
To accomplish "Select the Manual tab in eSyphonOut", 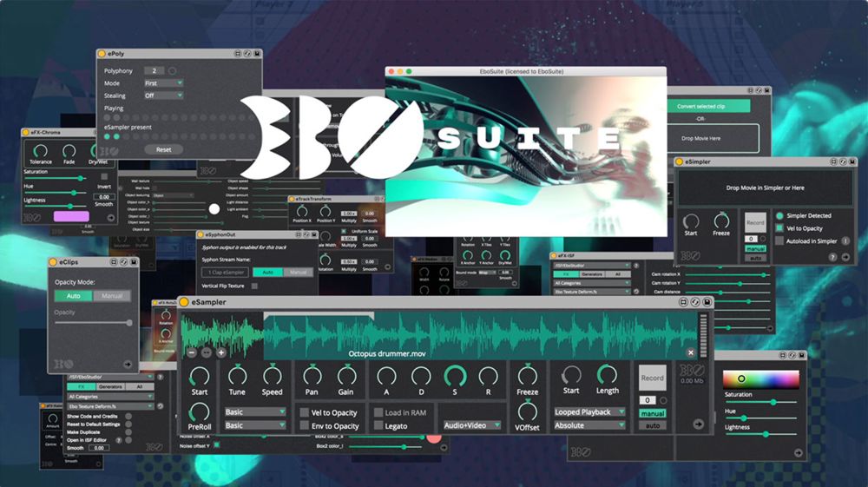I will pyautogui.click(x=299, y=273).
